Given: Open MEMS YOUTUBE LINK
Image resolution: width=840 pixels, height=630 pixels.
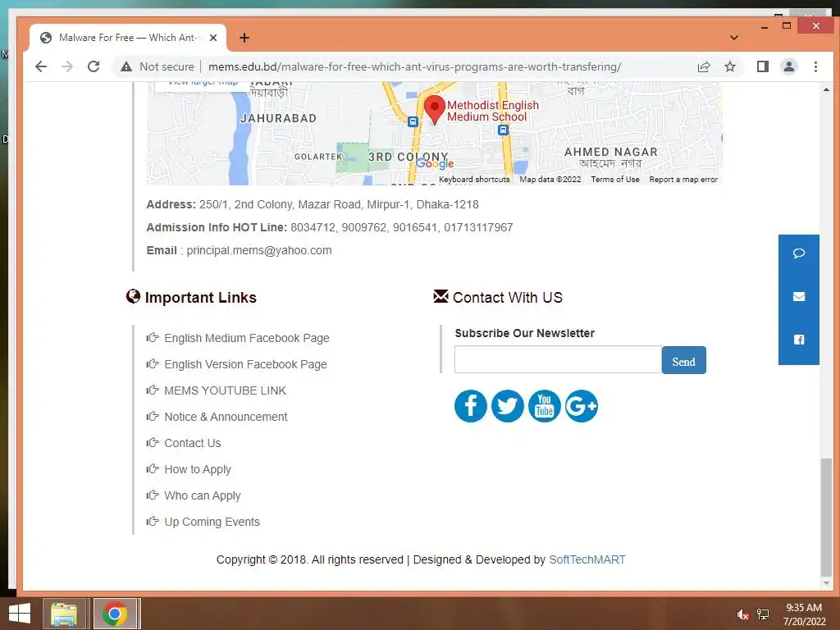Looking at the screenshot, I should click(225, 390).
